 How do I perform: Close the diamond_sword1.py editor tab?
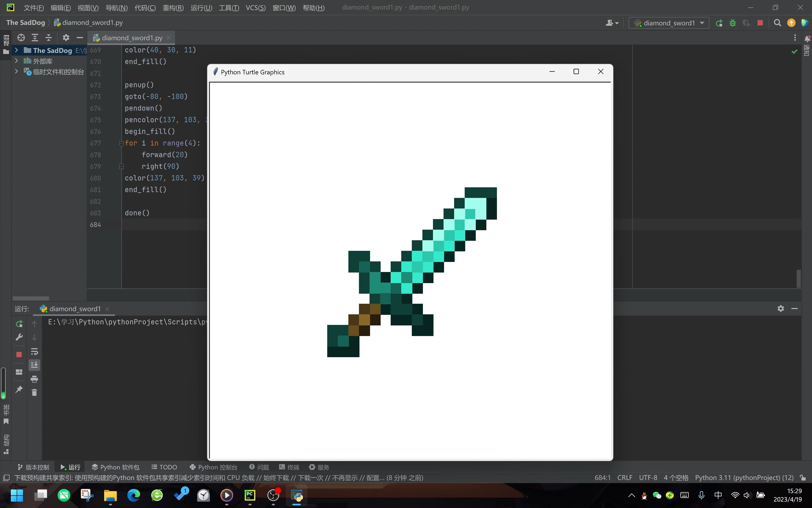(169, 38)
